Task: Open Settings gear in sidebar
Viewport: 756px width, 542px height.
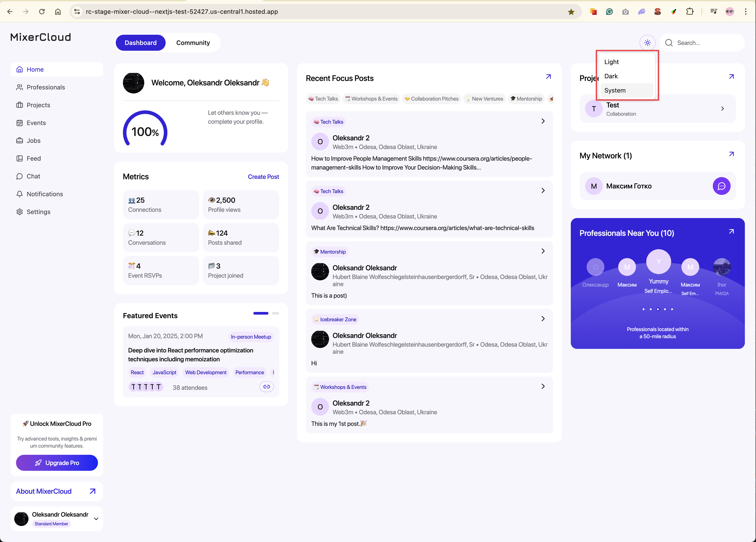Action: (20, 212)
